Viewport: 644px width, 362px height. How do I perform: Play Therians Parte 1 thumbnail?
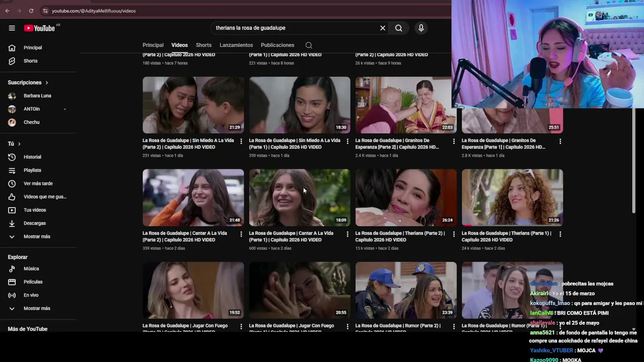coord(512,198)
